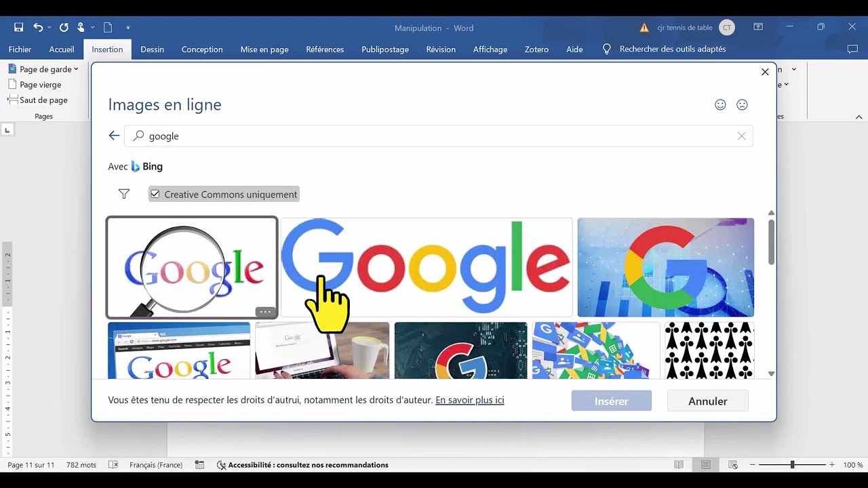Viewport: 868px width, 488px height.
Task: Clear the google search text with the X
Action: coord(741,136)
